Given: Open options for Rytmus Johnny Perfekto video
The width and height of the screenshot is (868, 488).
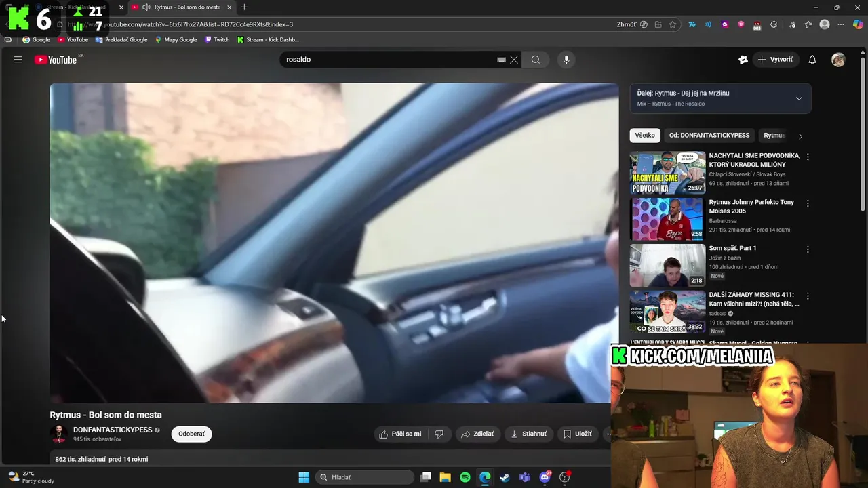Looking at the screenshot, I should pyautogui.click(x=808, y=203).
